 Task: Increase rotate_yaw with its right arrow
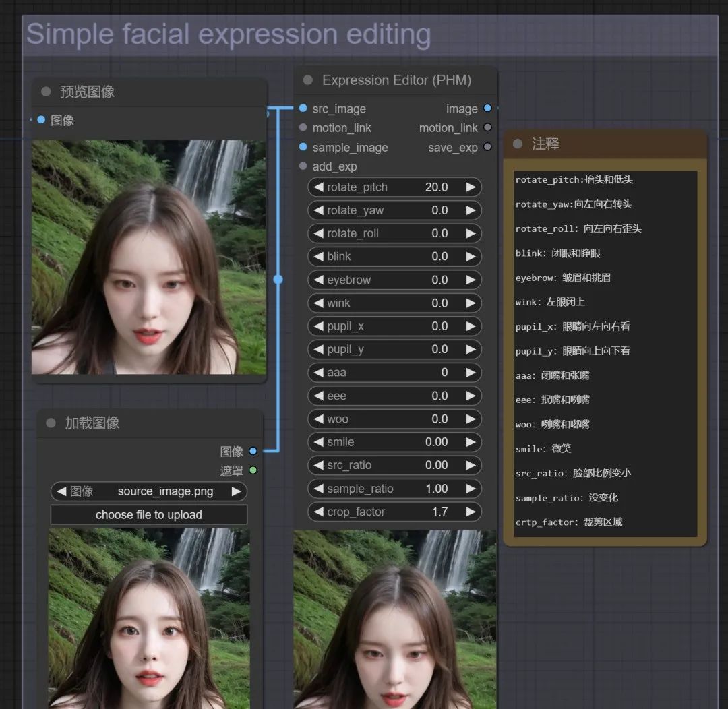471,210
